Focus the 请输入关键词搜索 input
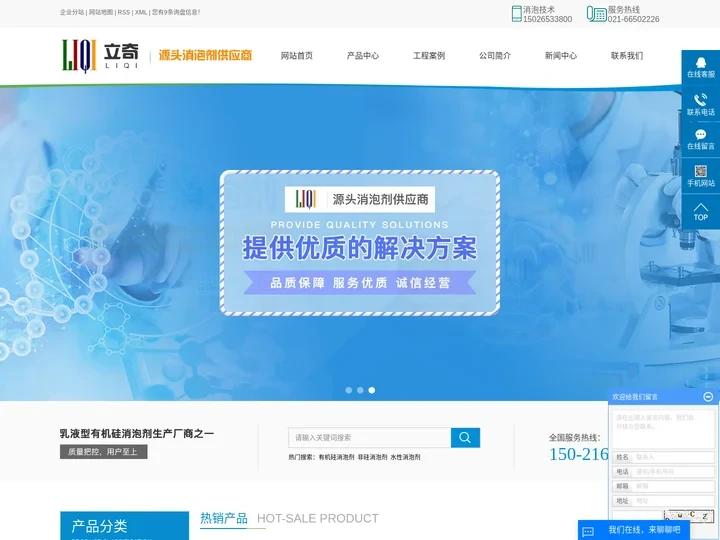Image resolution: width=720 pixels, height=540 pixels. coord(370,438)
